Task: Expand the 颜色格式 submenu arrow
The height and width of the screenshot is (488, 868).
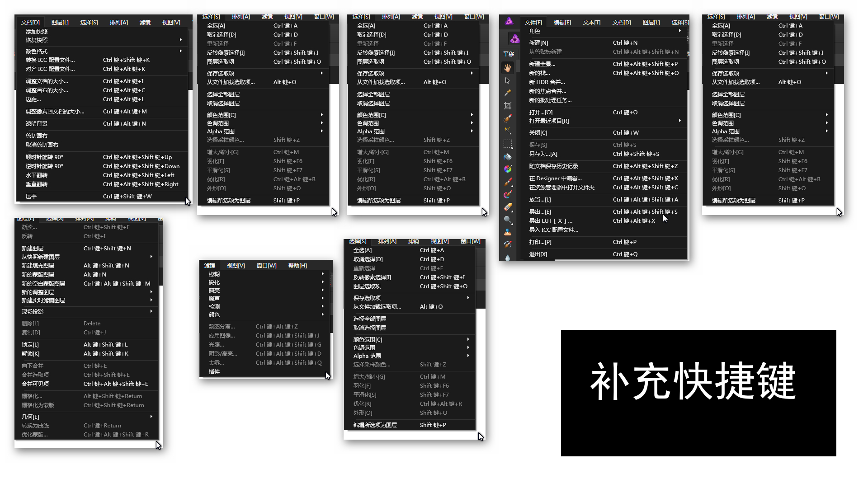Action: click(181, 51)
